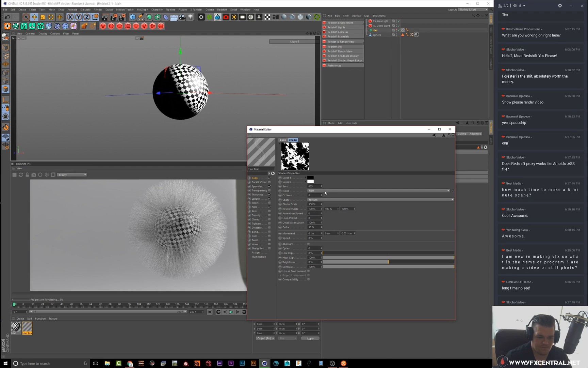Open the Beauty AOV dropdown in IPR
The width and height of the screenshot is (588, 368).
point(72,175)
